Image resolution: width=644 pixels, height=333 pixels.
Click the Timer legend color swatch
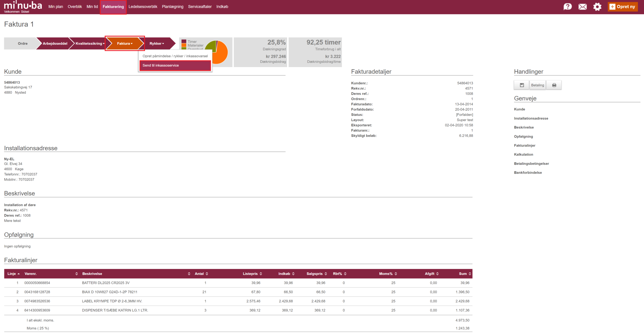click(x=184, y=42)
